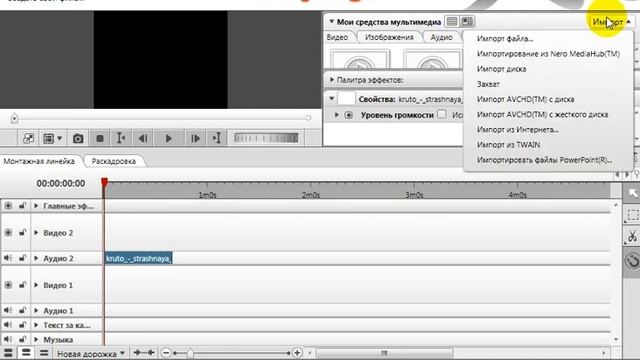Choose Импортировать файлы PowerPoint item
The height and width of the screenshot is (360, 640).
(544, 160)
